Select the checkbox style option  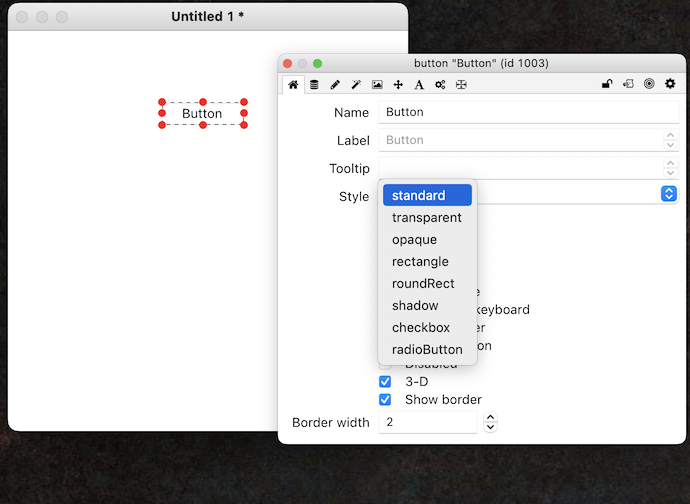tap(421, 328)
